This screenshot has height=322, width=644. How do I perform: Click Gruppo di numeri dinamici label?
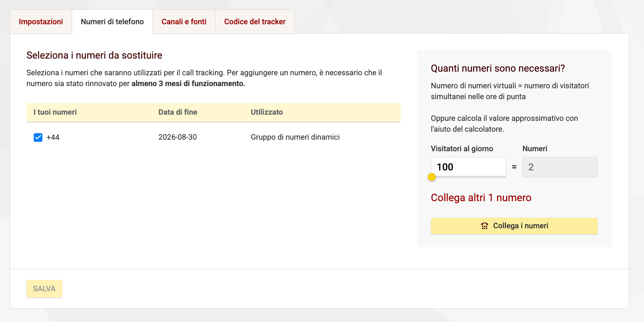[x=295, y=137]
